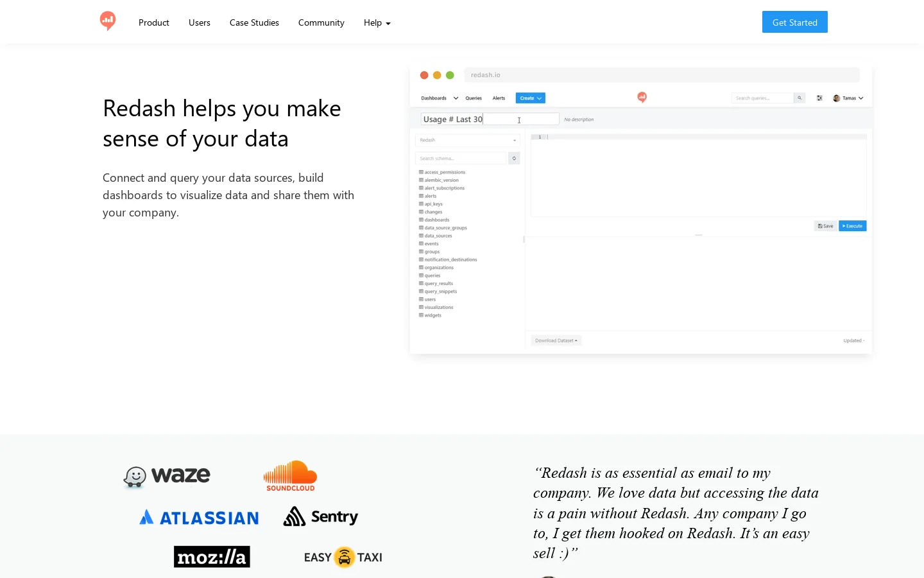Click the No description text
Viewport: 924px width, 578px height.
[x=579, y=119]
